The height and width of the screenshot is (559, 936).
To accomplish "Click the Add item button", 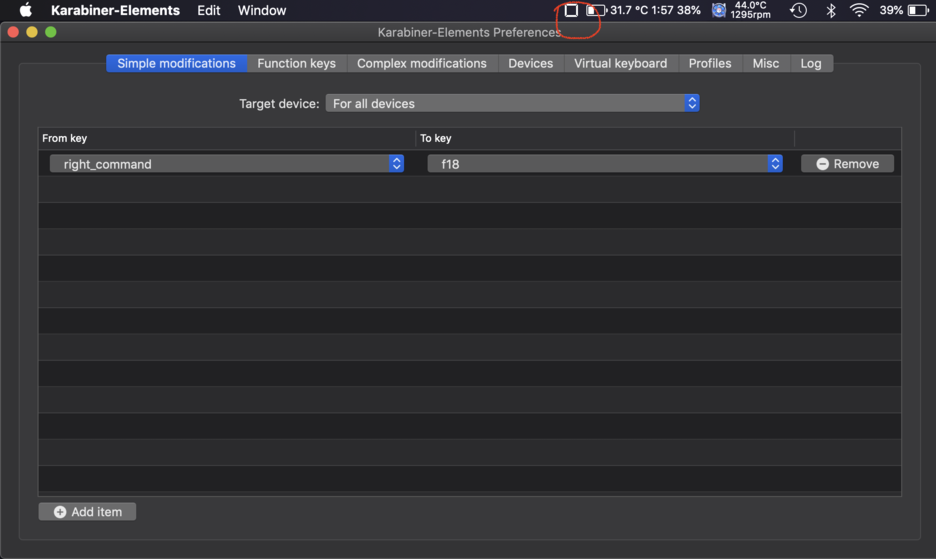I will (88, 512).
